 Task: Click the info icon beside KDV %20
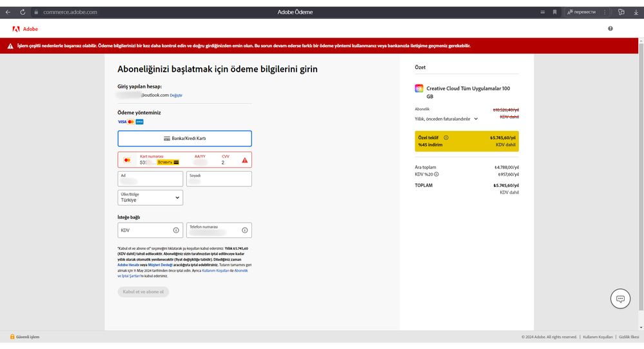436,174
